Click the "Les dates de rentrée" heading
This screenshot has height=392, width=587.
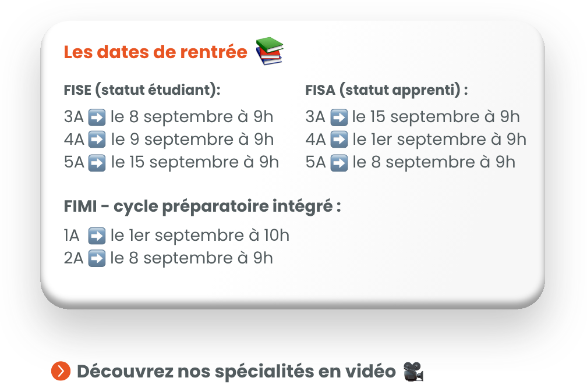pos(155,52)
